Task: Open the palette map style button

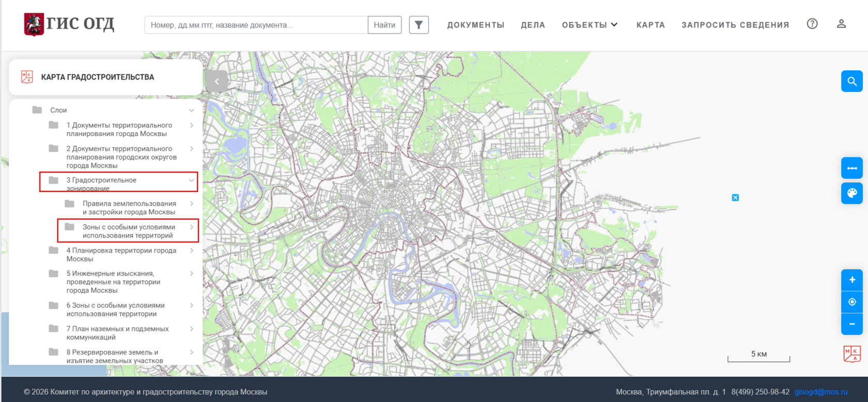Action: click(x=852, y=193)
